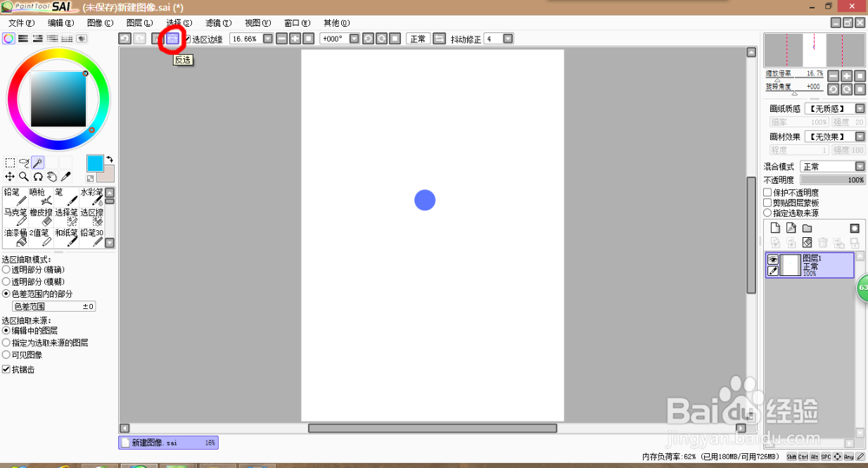Open the zoom percentage dropdown
Image resolution: width=868 pixels, height=468 pixels.
267,39
